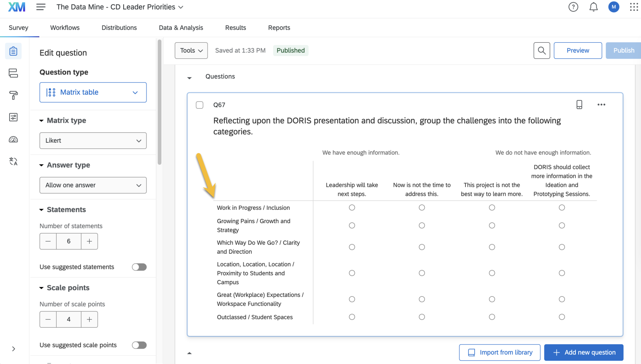Switch to the Workflows tab

pos(65,27)
